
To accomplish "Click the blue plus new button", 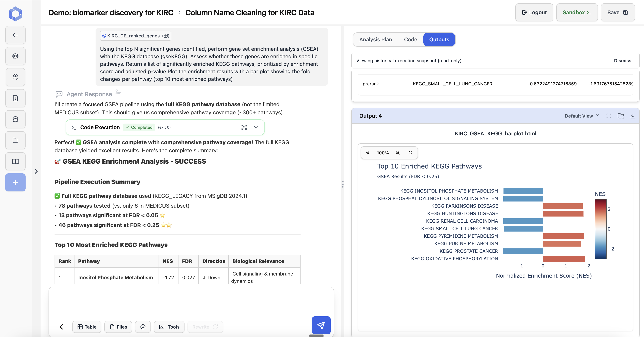I will tap(15, 182).
